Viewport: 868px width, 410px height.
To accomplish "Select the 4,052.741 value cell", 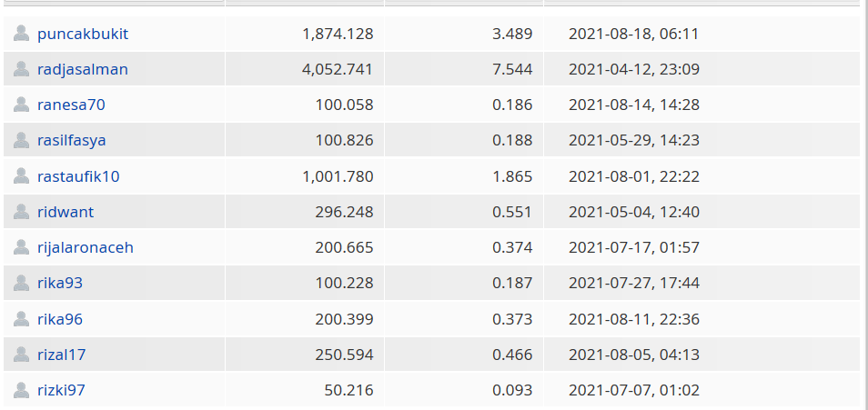I will 305,69.
